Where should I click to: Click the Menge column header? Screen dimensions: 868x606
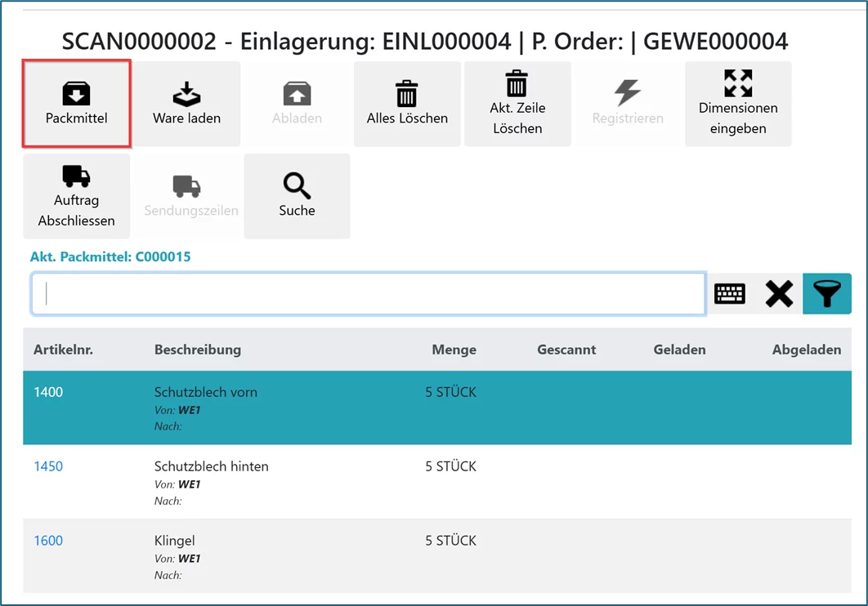click(454, 350)
